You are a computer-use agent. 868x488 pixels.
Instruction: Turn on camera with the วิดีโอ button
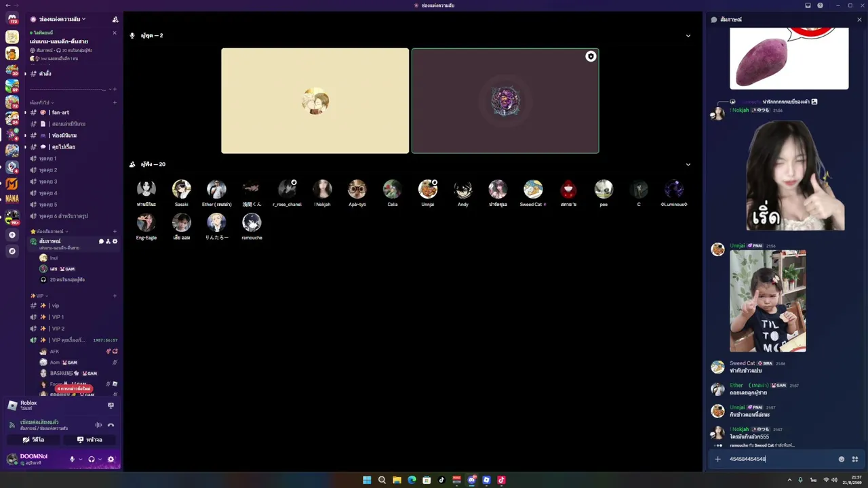click(x=33, y=440)
